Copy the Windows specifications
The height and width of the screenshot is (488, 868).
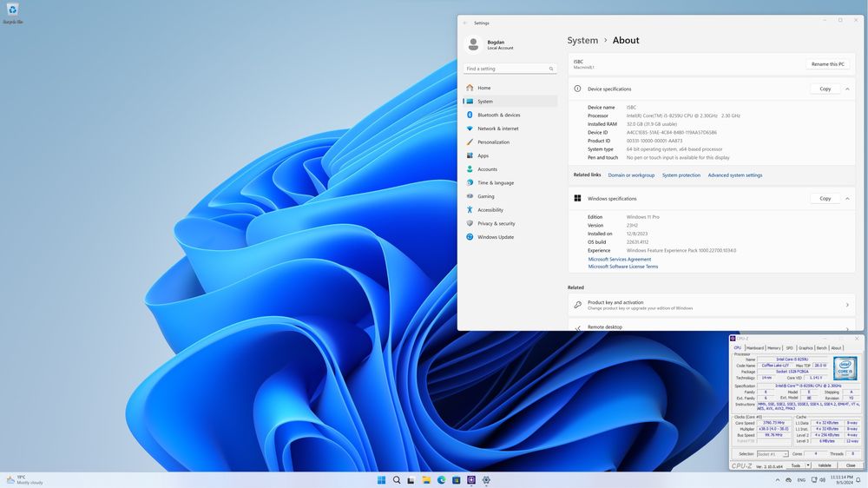click(825, 198)
